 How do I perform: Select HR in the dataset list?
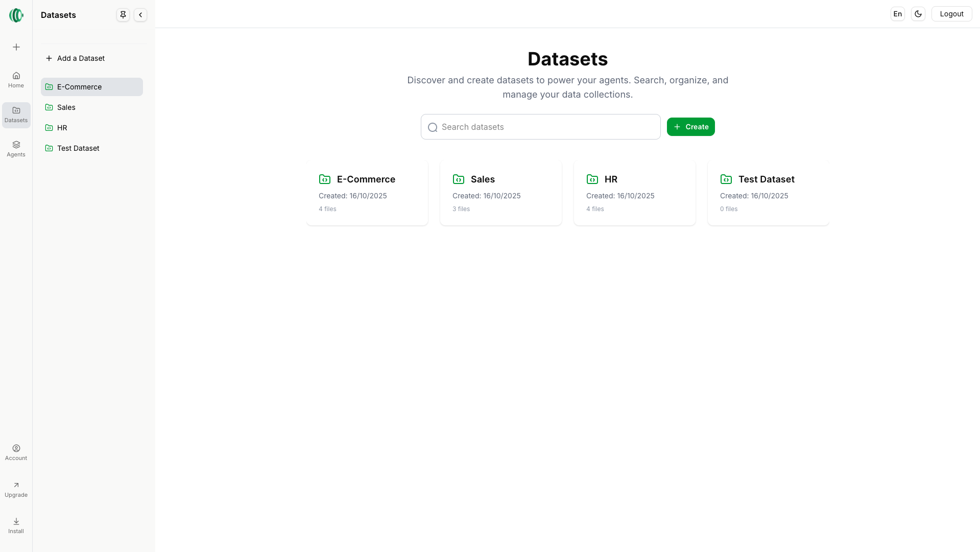coord(62,128)
